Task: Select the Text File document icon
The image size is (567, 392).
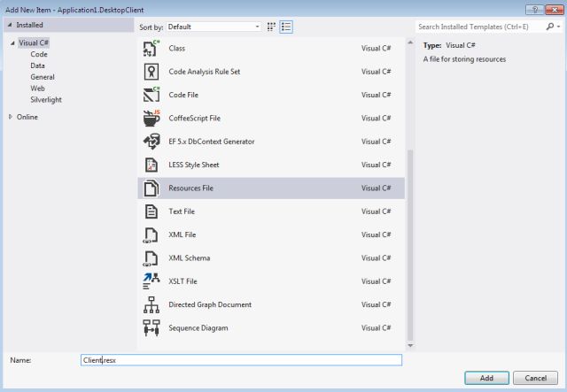Action: click(x=151, y=211)
